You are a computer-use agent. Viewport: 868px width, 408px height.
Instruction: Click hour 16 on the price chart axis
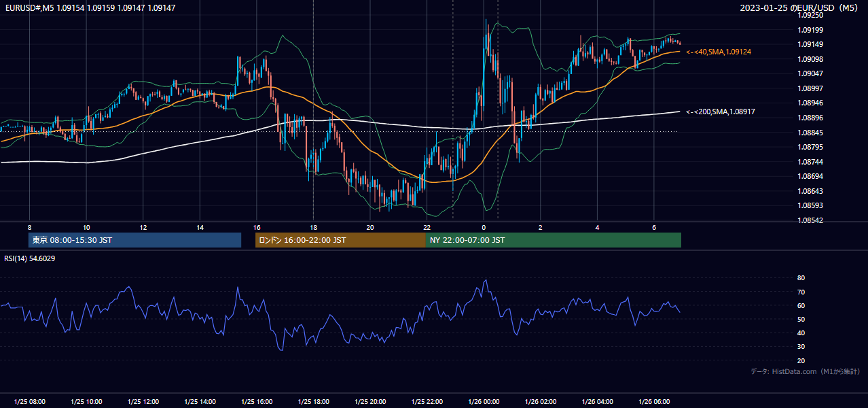click(257, 227)
